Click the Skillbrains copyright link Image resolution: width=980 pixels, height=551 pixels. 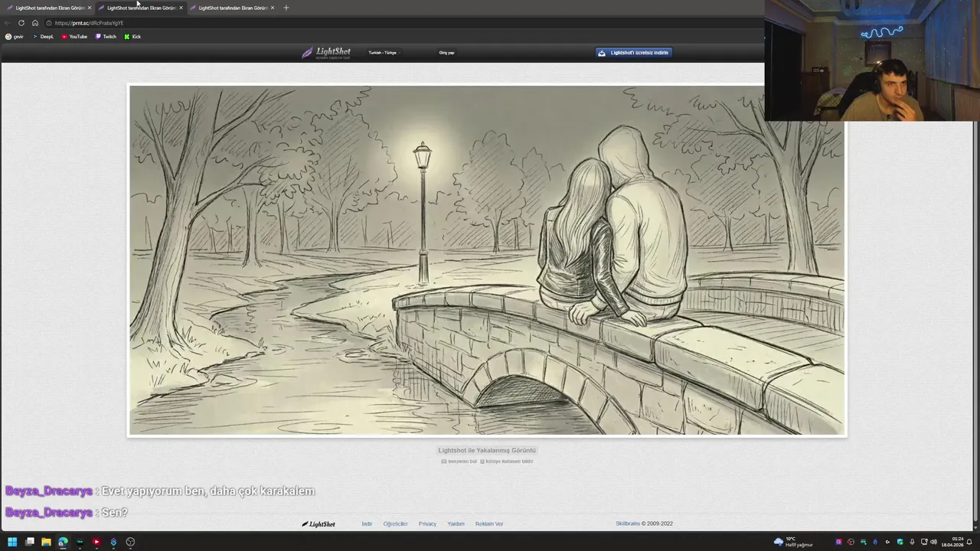pyautogui.click(x=628, y=524)
